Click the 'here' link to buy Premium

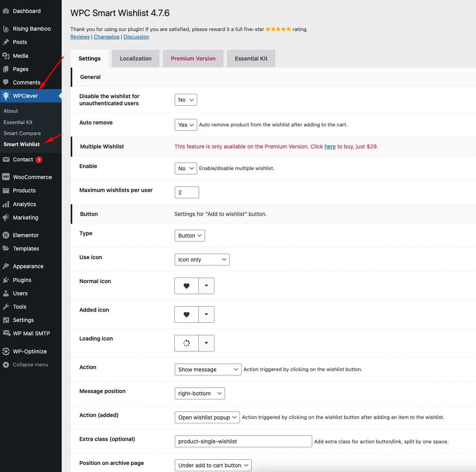pyautogui.click(x=330, y=146)
